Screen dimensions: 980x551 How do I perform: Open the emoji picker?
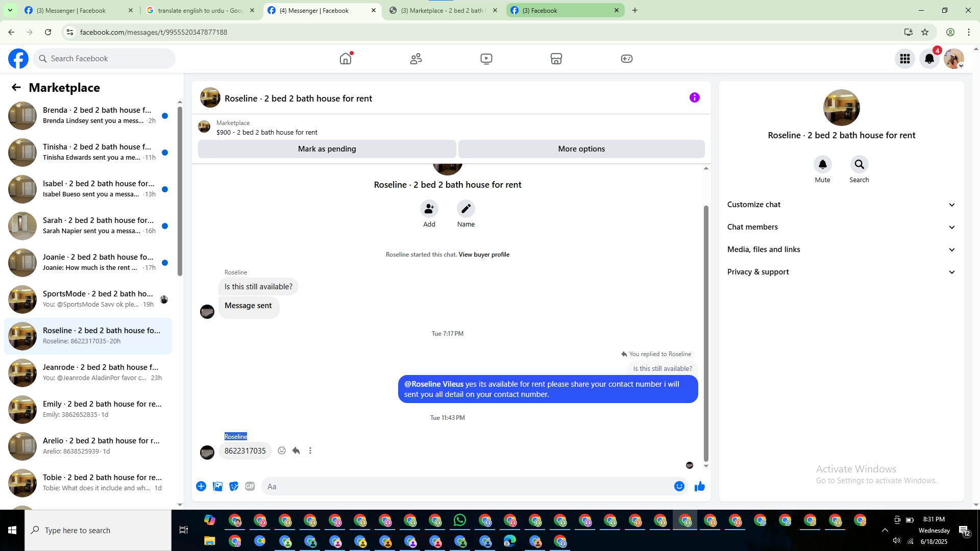[679, 486]
